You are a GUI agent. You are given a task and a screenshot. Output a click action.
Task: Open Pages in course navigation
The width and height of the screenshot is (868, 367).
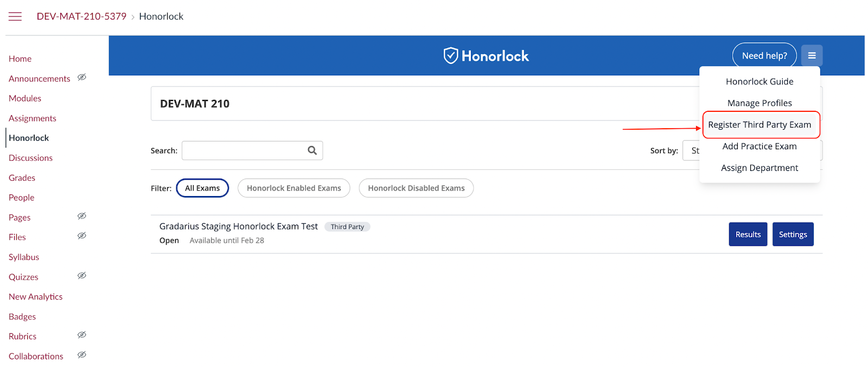(20, 217)
